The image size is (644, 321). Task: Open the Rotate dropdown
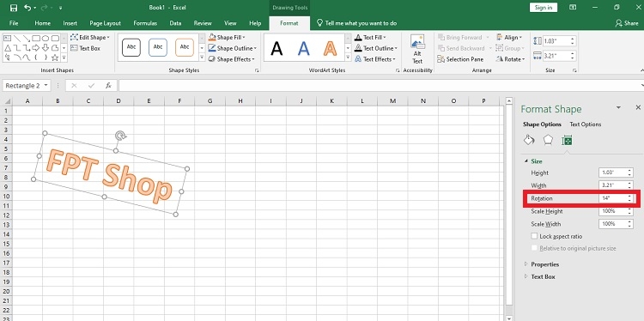(510, 59)
